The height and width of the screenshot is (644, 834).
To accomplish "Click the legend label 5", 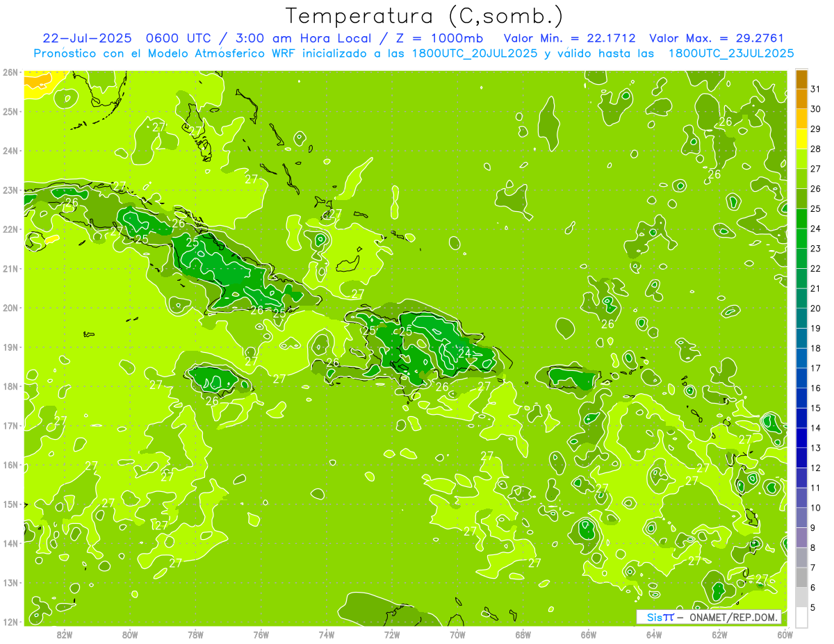I will tap(812, 607).
